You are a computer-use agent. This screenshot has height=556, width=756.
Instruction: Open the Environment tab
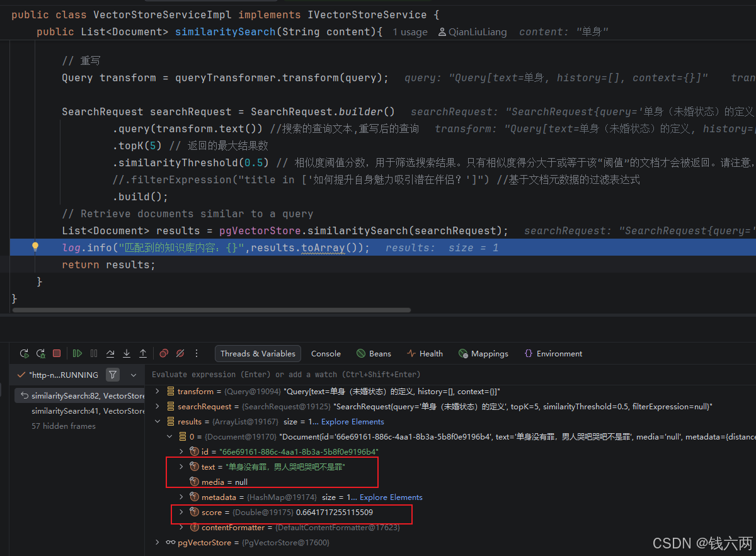pos(553,353)
